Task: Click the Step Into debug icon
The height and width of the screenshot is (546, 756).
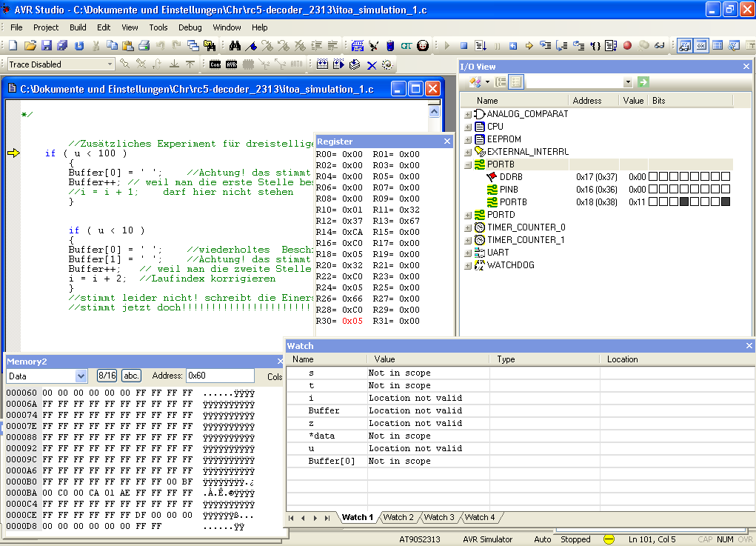Action: tap(545, 45)
